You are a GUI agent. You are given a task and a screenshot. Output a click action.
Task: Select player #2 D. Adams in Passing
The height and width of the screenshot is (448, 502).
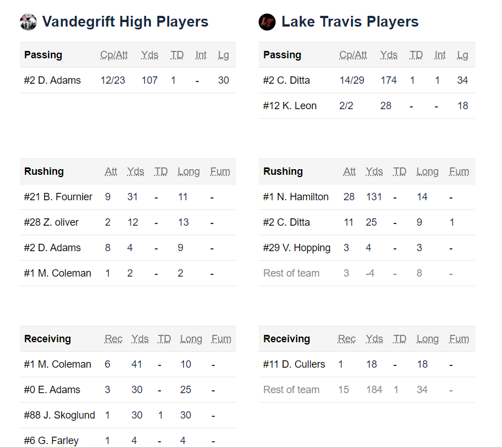[x=53, y=80]
